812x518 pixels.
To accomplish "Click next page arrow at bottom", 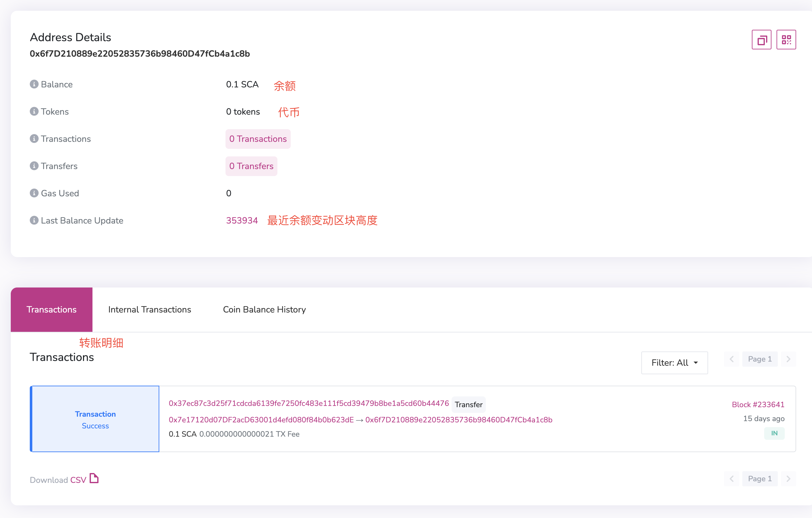I will pyautogui.click(x=788, y=478).
